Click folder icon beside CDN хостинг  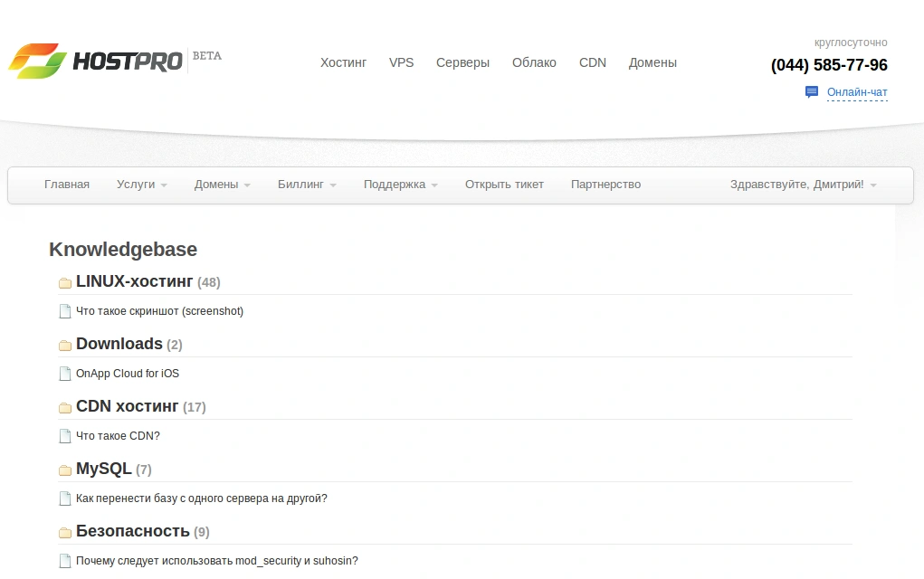[x=65, y=408]
